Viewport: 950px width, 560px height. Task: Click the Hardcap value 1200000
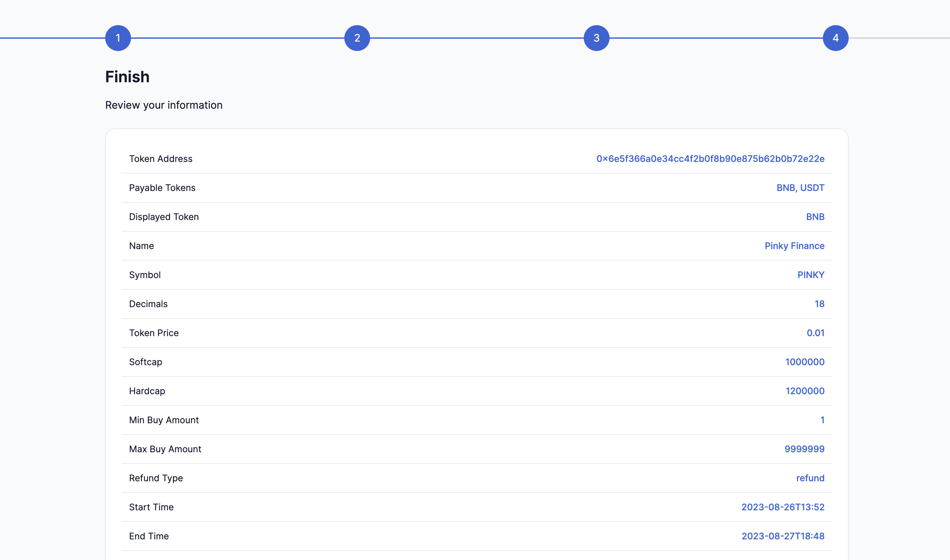tap(805, 391)
